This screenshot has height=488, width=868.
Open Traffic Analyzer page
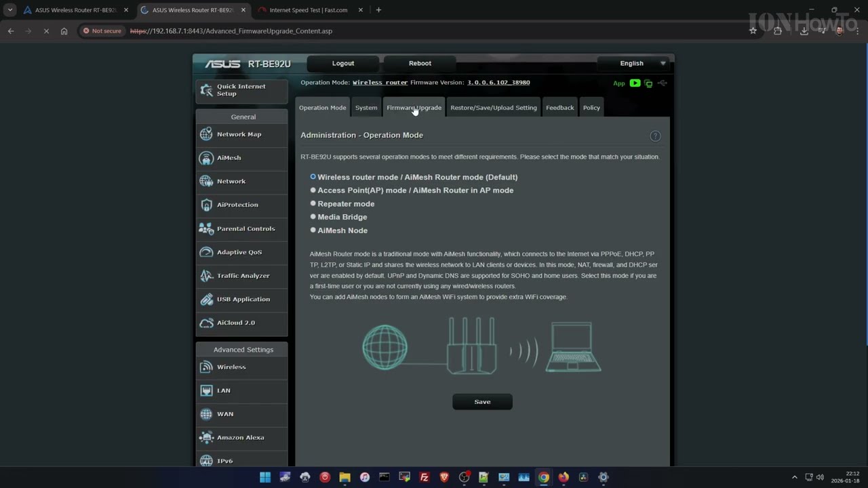click(x=241, y=276)
